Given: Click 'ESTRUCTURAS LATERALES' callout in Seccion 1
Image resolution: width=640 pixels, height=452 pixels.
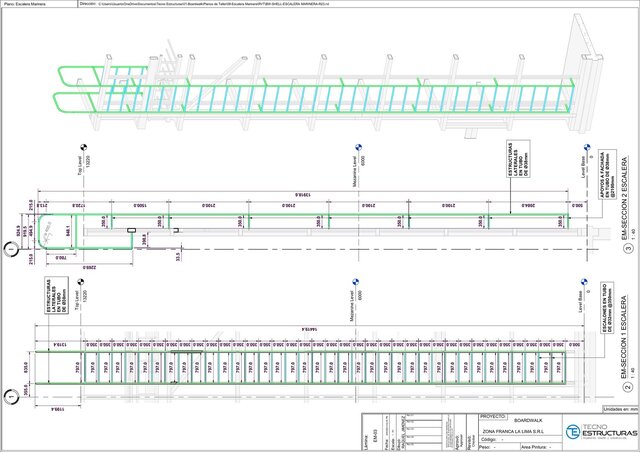Looking at the screenshot, I should click(56, 296).
